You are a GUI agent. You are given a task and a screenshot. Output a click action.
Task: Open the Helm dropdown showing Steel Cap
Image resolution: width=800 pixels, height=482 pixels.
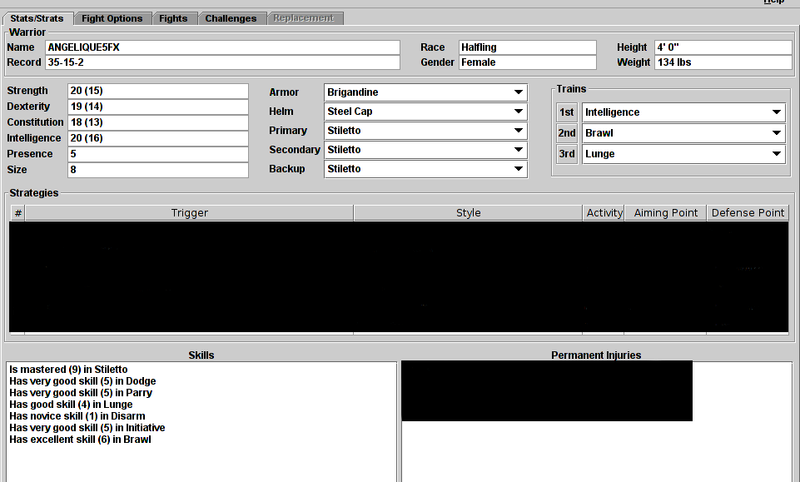point(426,111)
